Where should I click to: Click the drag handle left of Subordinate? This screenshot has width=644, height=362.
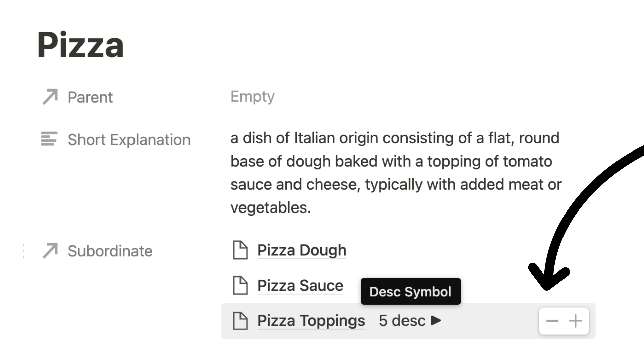24,251
